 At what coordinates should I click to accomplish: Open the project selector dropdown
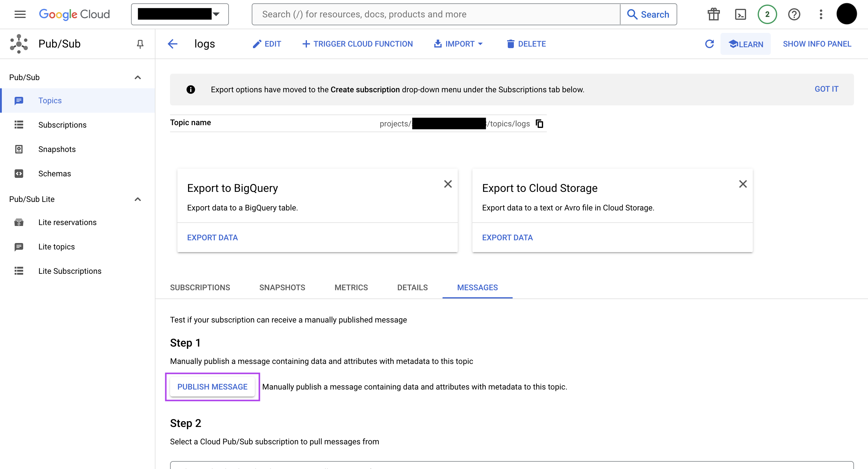[x=180, y=14]
